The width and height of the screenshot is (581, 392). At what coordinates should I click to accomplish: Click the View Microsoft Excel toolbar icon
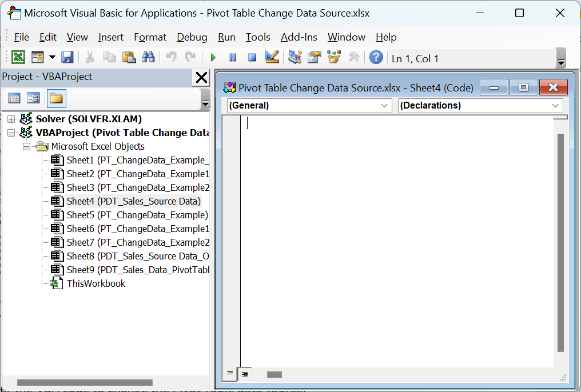(18, 57)
